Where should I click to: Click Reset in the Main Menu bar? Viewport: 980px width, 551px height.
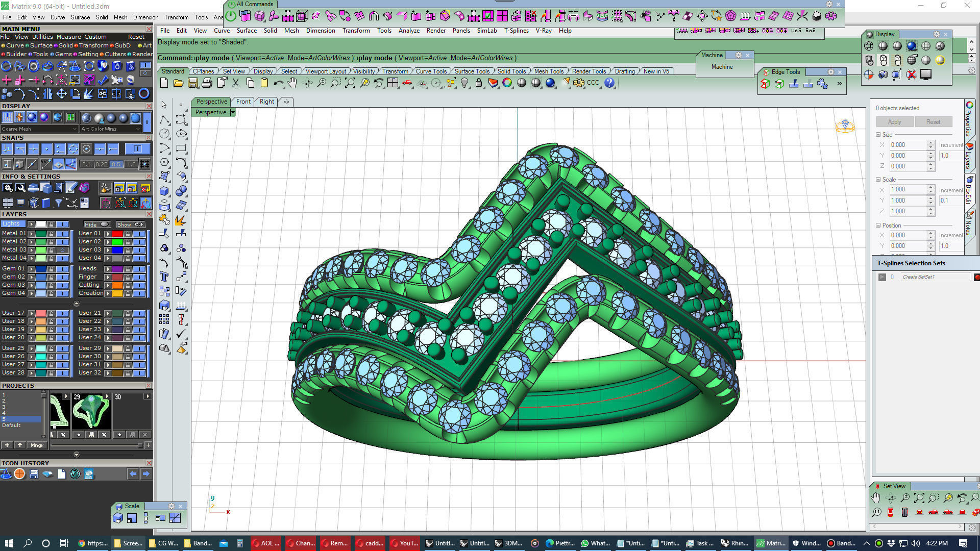coord(136,37)
